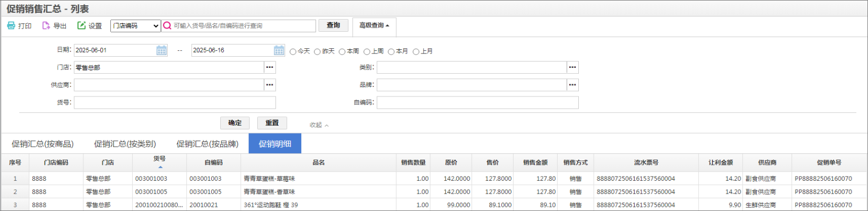This screenshot has width=868, height=211.
Task: Collapse the 高级查询 panel toggle
Action: [x=374, y=25]
